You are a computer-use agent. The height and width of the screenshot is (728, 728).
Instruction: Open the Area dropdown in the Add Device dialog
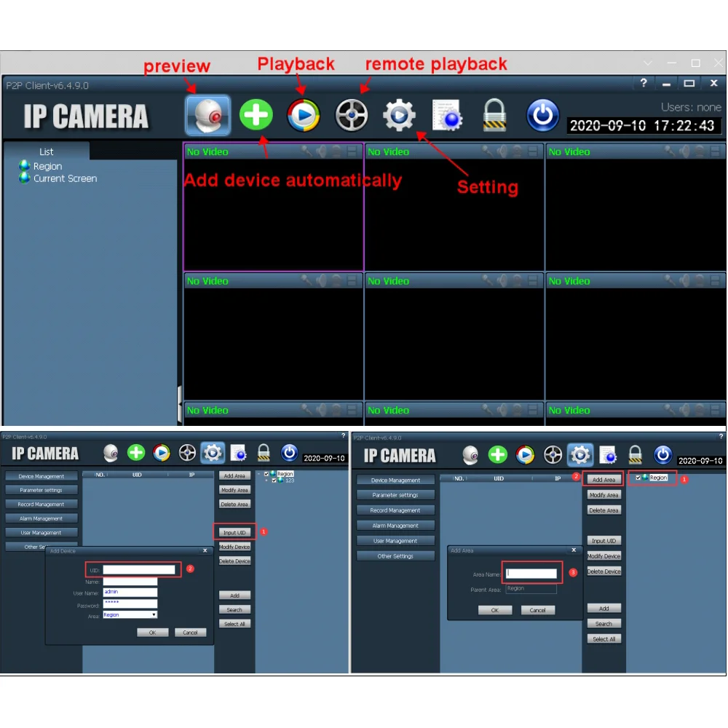(x=154, y=615)
